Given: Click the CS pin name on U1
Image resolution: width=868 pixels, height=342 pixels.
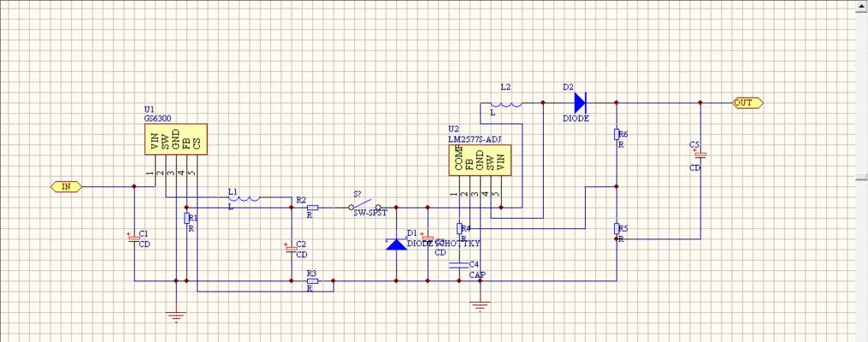Looking at the screenshot, I should point(197,145).
